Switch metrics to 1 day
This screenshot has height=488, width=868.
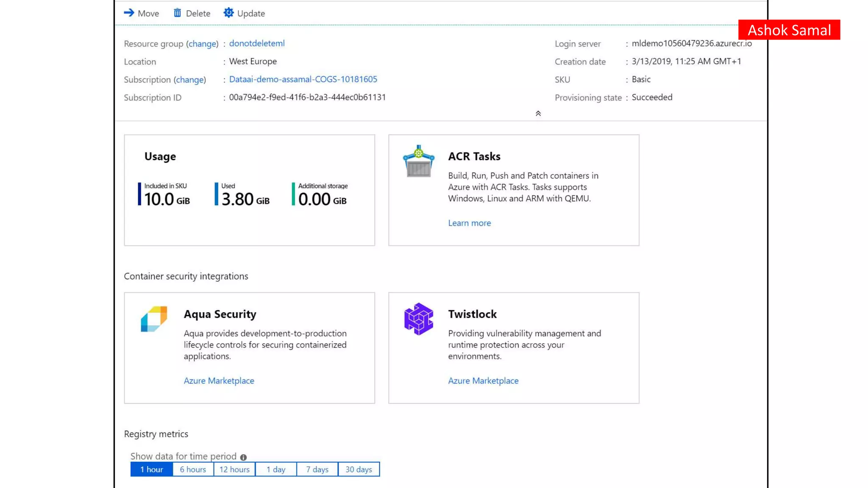[276, 469]
